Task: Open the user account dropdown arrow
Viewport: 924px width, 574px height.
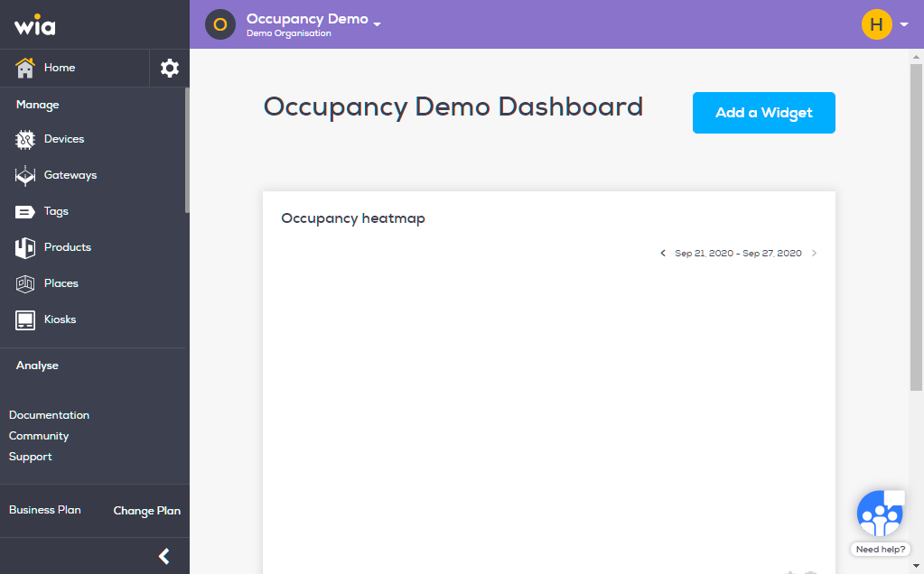Action: click(904, 24)
